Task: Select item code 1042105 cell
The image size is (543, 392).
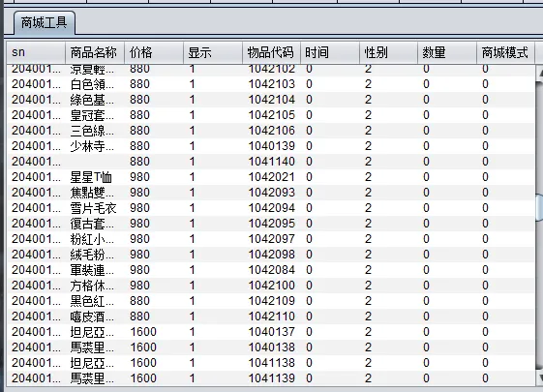Action: click(x=271, y=115)
